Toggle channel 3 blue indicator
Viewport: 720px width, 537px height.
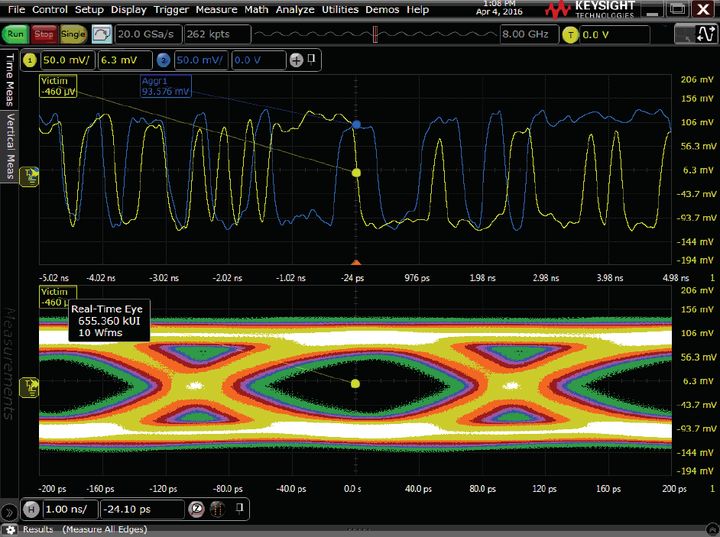point(165,61)
